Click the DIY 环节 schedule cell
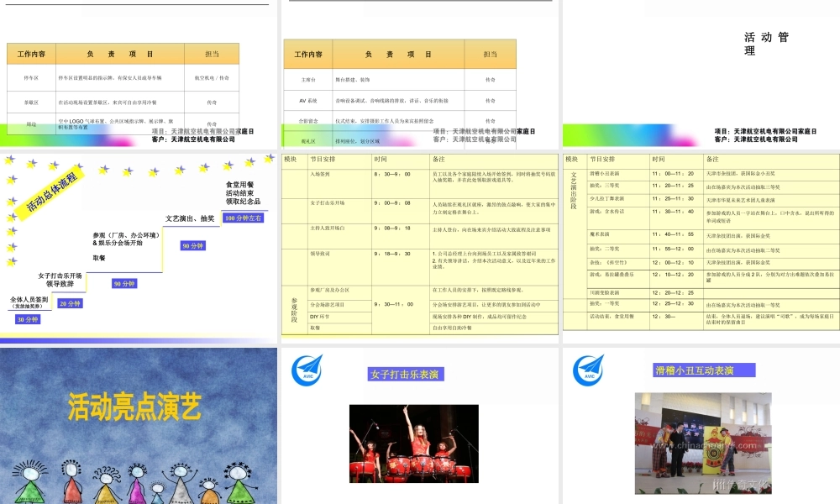 (339, 317)
